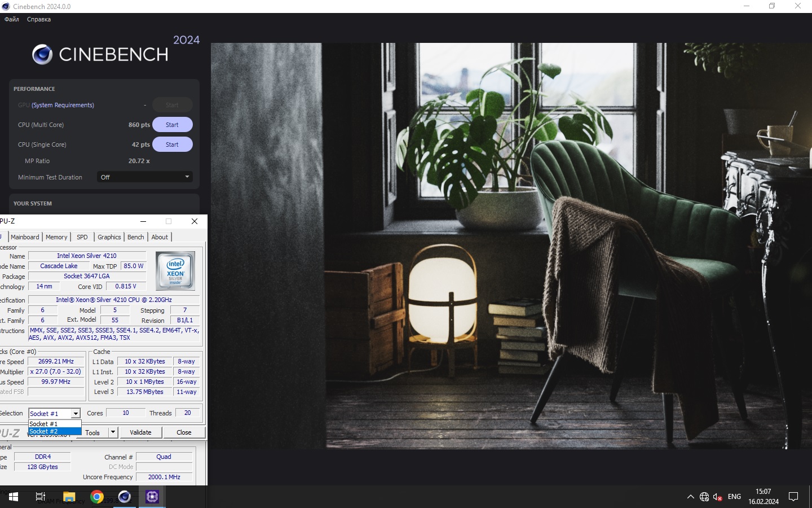Click the multiplier value x 27.0
Screen dimensions: 812x508
tap(56, 371)
